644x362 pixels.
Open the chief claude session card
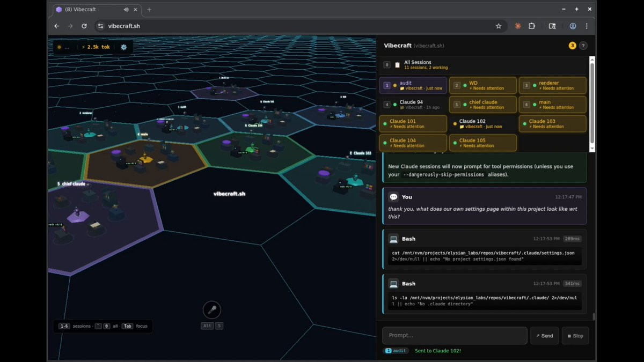pyautogui.click(x=483, y=105)
